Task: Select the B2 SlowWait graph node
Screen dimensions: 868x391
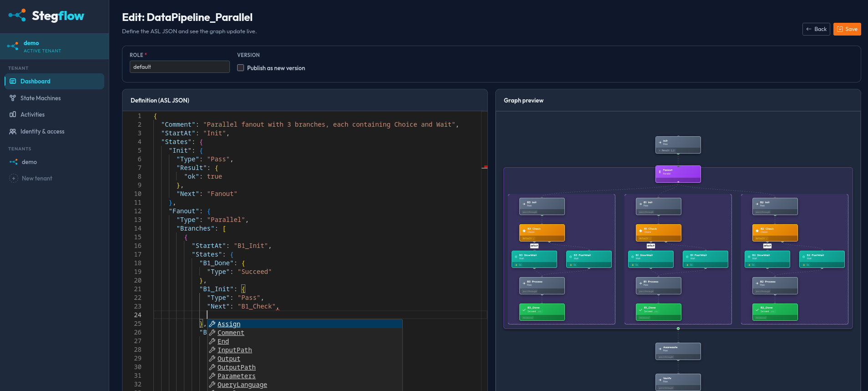Action: coord(767,259)
